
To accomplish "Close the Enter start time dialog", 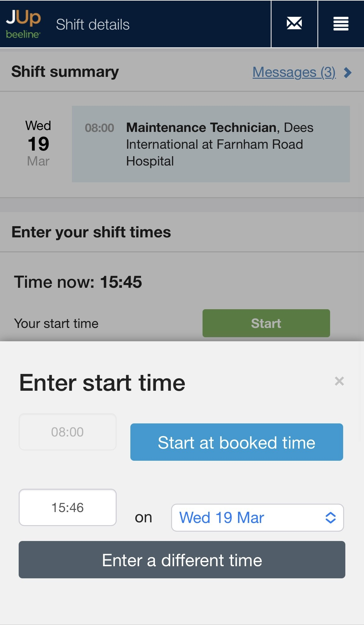I will [339, 381].
